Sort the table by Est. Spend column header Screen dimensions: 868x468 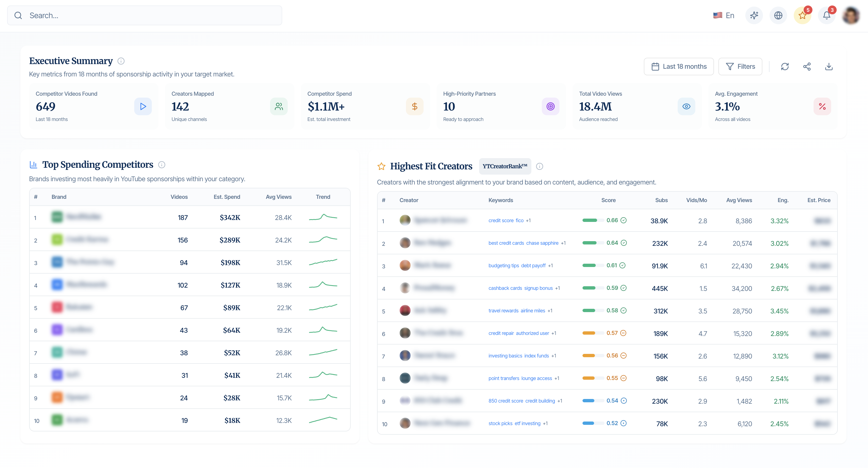227,197
